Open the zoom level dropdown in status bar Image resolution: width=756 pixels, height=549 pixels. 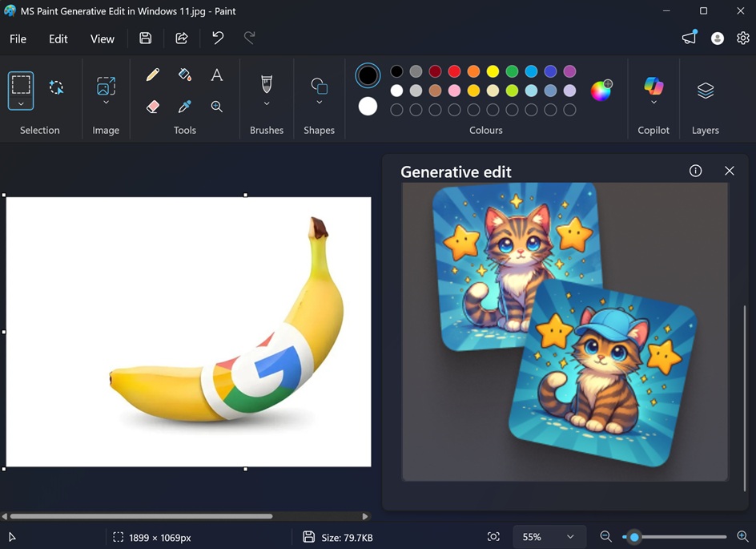point(549,537)
